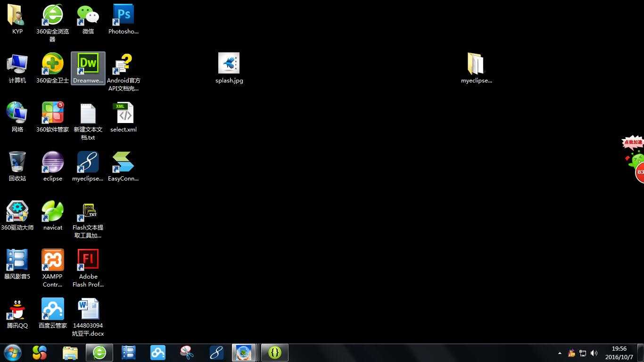Select the 360安全卫士 desktop shortcut

[52, 68]
